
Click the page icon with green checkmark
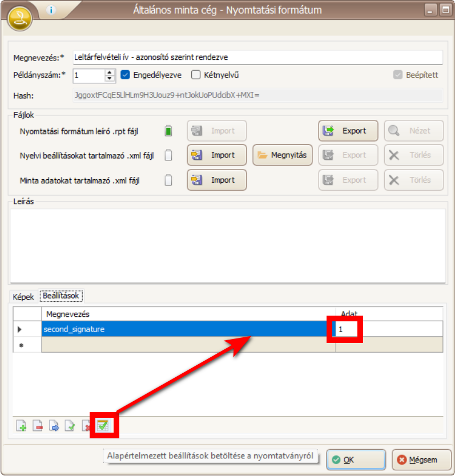tap(70, 426)
